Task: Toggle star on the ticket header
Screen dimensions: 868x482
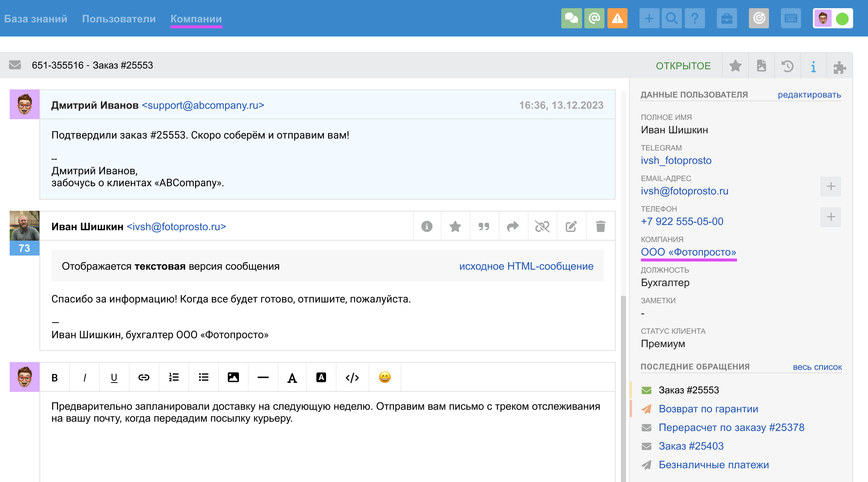Action: coord(735,66)
